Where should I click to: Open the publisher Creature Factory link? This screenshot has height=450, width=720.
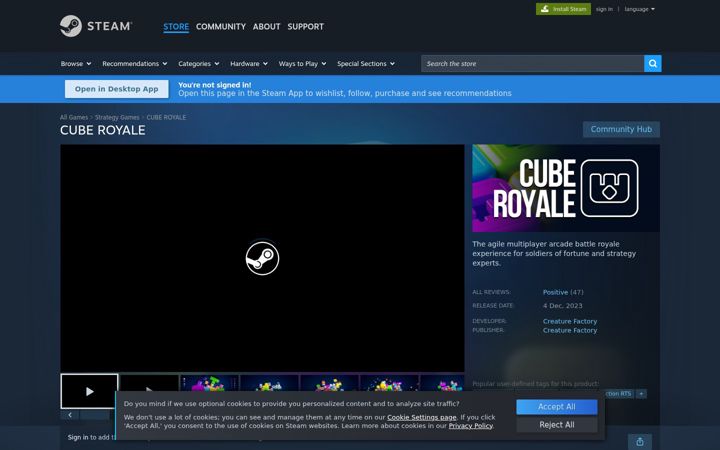tap(570, 330)
